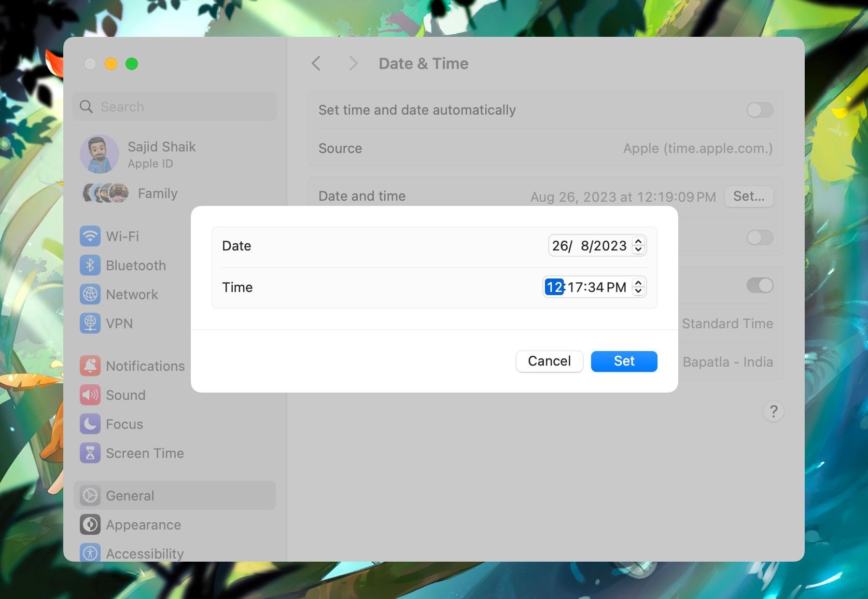Select General in the sidebar
868x599 pixels.
130,495
